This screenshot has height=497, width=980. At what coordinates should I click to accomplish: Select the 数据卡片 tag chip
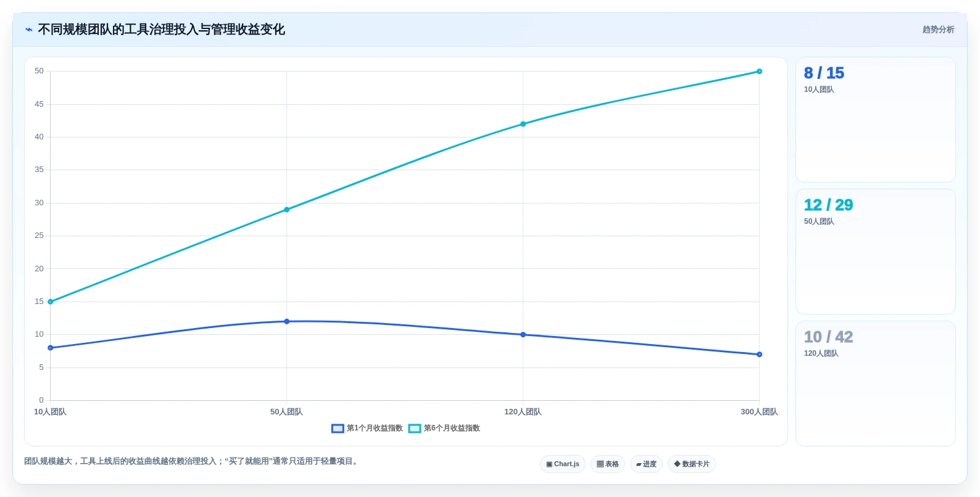(x=692, y=464)
